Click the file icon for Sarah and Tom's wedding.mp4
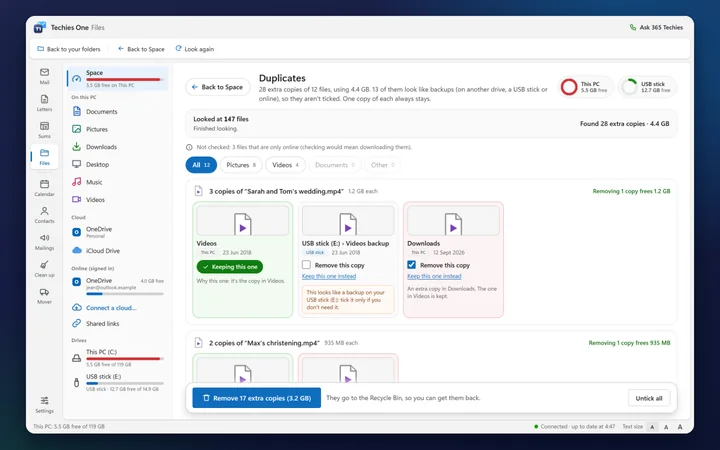 (198, 191)
